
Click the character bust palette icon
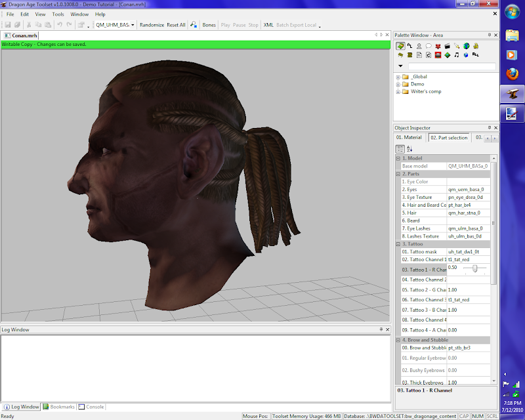(x=419, y=46)
